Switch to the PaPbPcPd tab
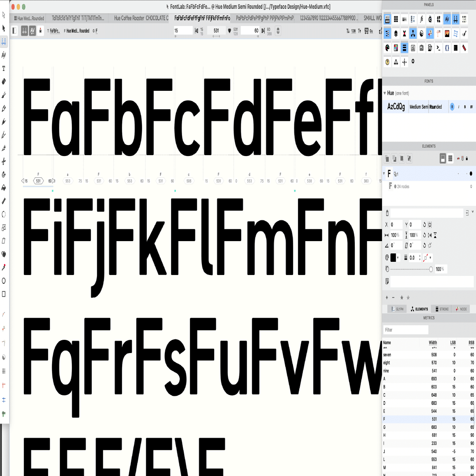 265,18
